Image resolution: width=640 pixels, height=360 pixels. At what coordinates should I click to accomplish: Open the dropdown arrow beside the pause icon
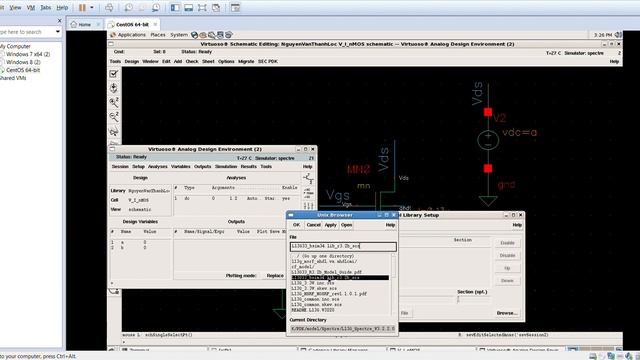(92, 7)
